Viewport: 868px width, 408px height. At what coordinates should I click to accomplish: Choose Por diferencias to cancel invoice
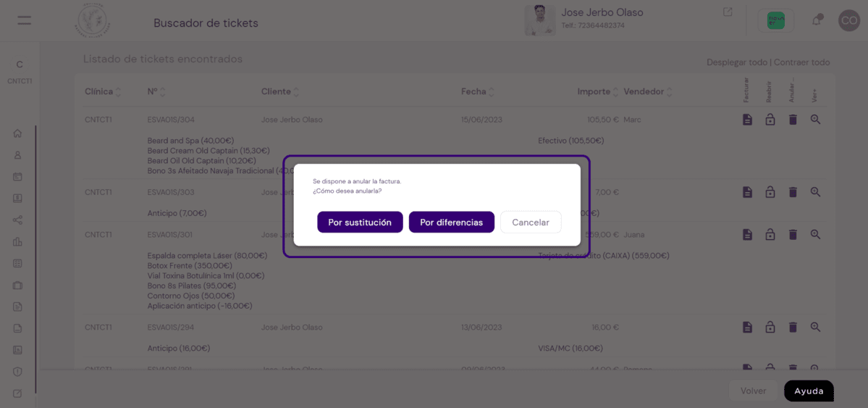pyautogui.click(x=451, y=222)
